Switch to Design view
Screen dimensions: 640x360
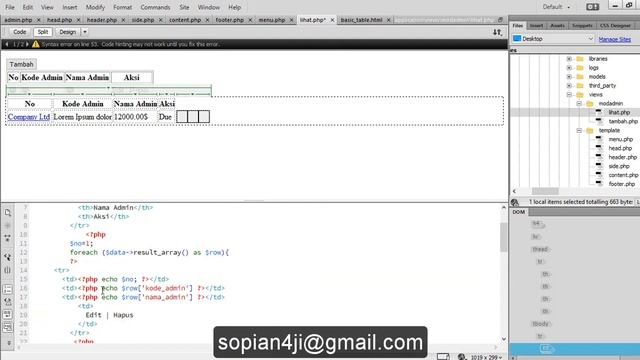pos(67,32)
